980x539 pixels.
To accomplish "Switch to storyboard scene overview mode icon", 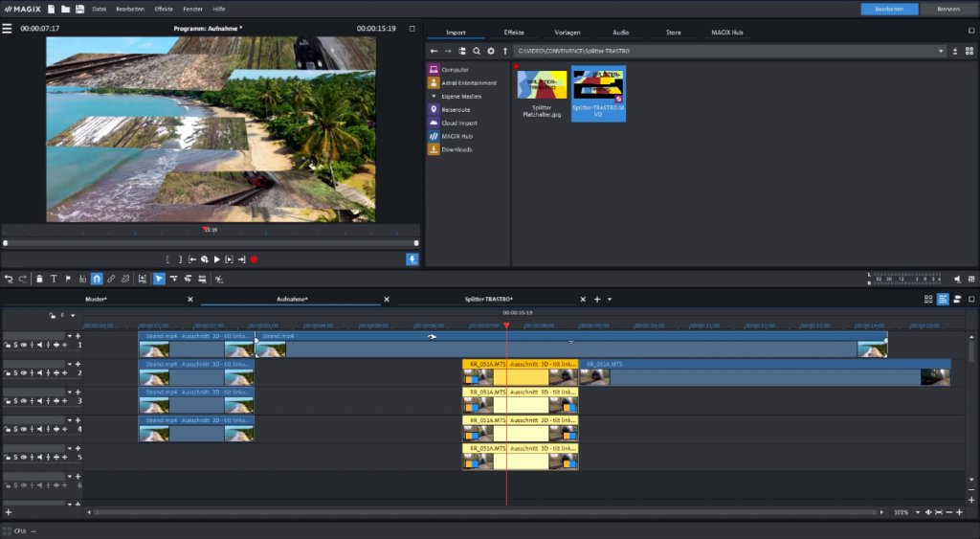I will 928,300.
